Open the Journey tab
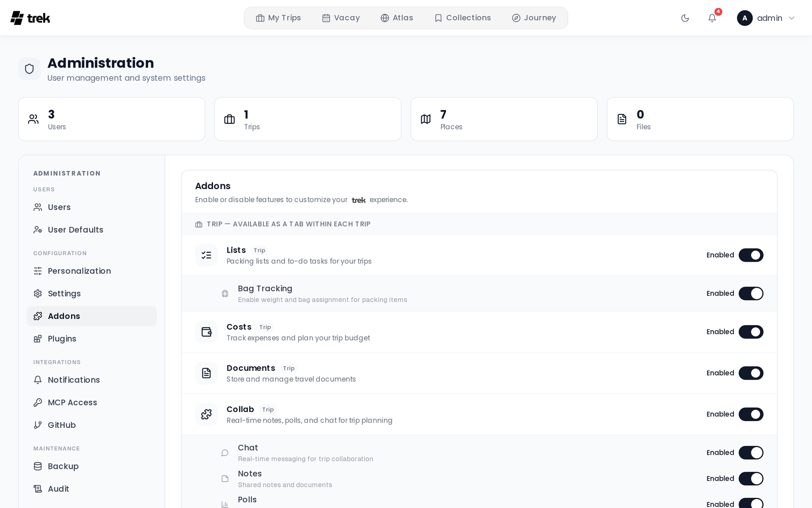812x508 pixels. click(x=534, y=18)
